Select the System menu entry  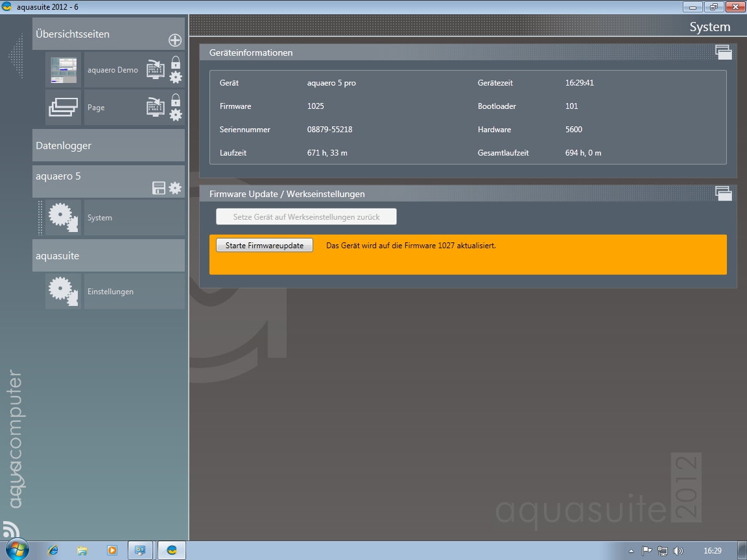[x=134, y=218]
